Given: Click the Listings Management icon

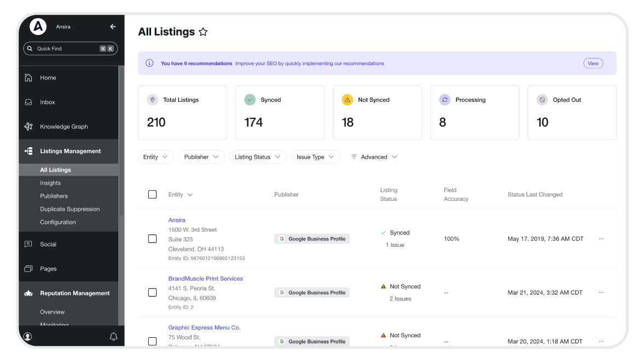Looking at the screenshot, I should click(x=28, y=151).
